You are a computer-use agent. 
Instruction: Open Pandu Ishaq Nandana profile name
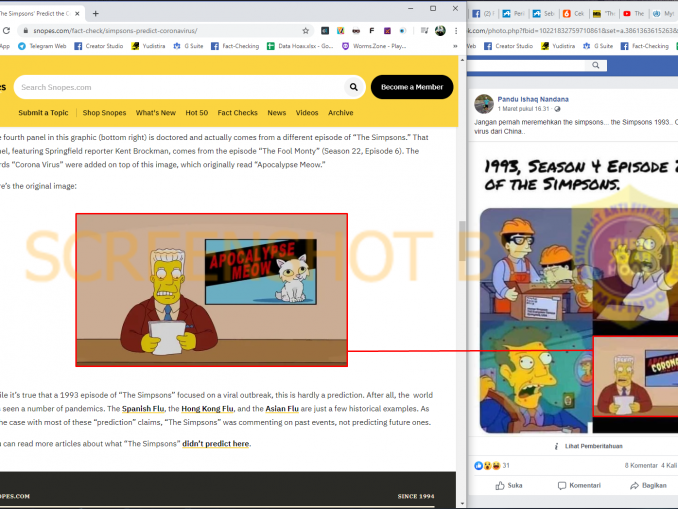pyautogui.click(x=533, y=99)
